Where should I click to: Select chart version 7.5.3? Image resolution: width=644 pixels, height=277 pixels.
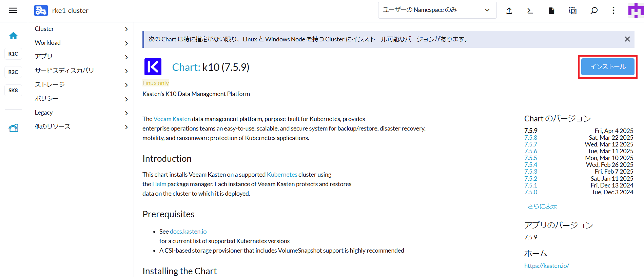click(531, 172)
